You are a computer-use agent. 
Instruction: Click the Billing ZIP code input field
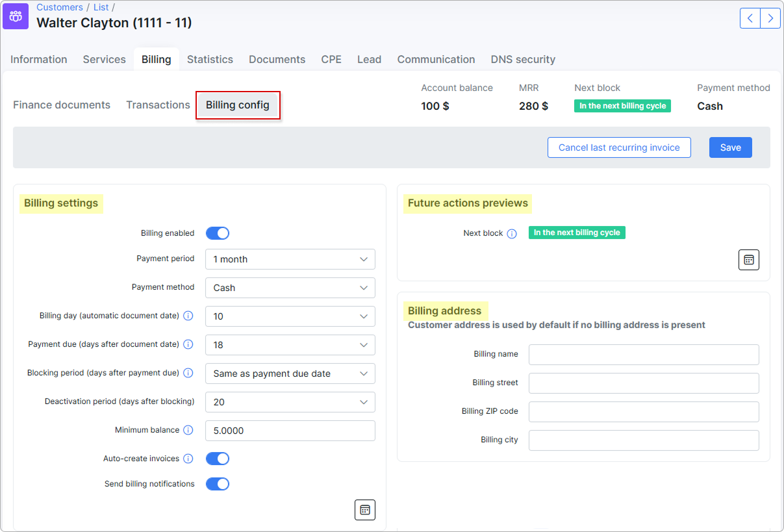tap(644, 412)
